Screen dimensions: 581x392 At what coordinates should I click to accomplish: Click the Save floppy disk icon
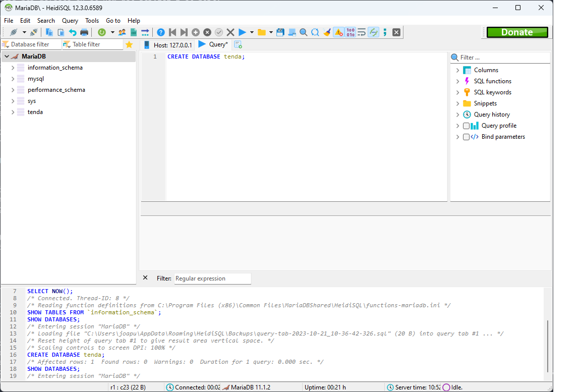pyautogui.click(x=280, y=32)
